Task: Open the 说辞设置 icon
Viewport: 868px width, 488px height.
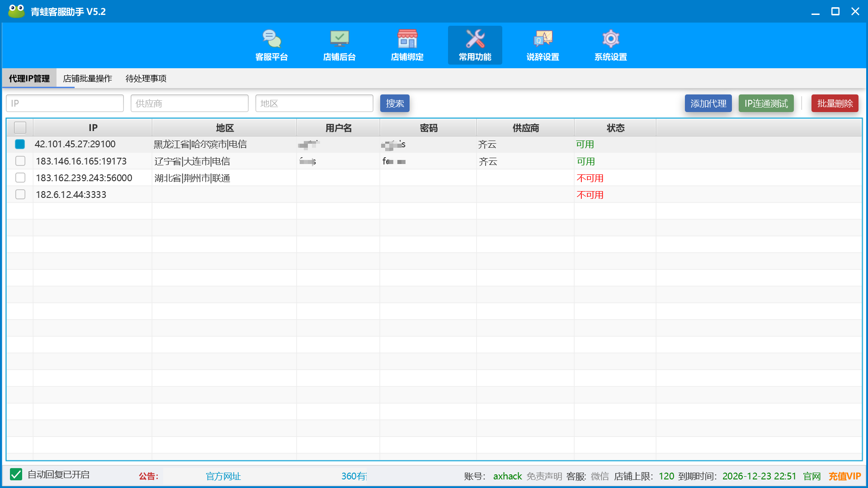Action: 542,39
